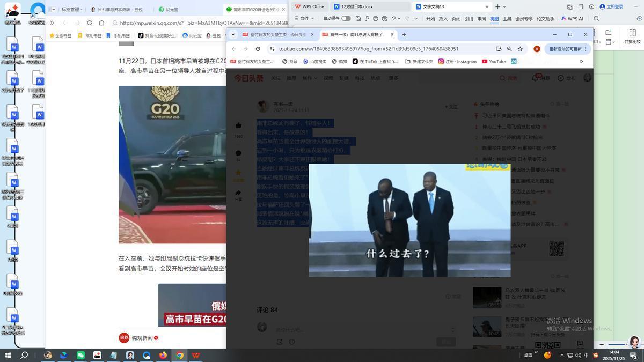This screenshot has width=644, height=362.
Task: Show hidden system tray icons
Action: coord(562,355)
